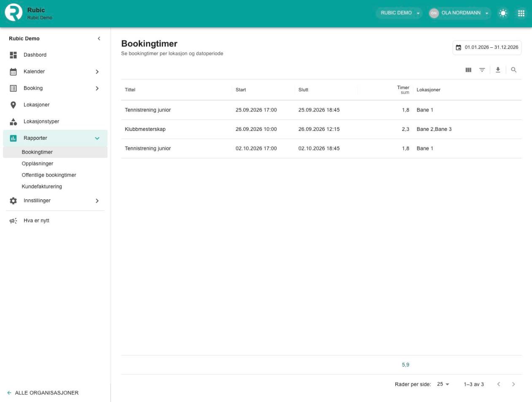Expand the Innstillinger submenu arrow

[97, 201]
